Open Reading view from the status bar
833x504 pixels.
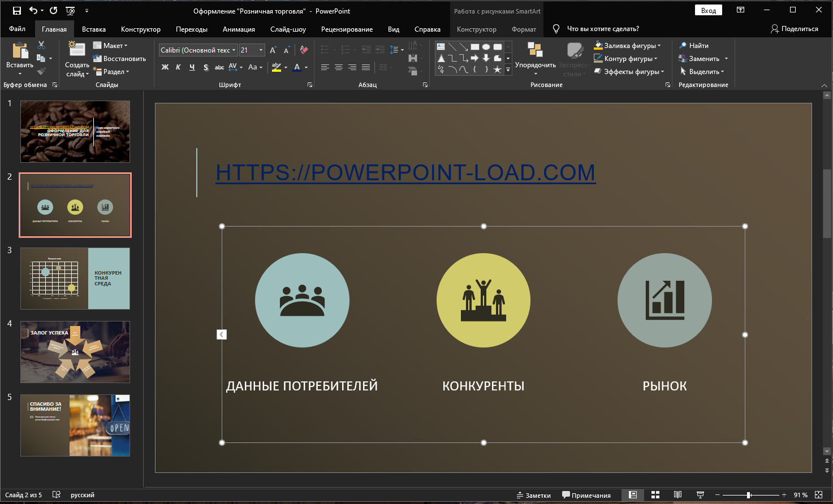click(x=677, y=495)
